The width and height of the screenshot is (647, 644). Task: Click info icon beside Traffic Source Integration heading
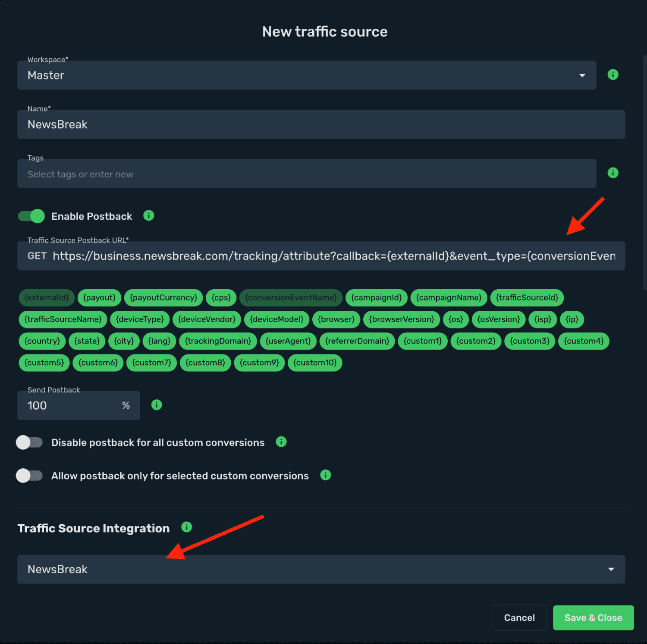186,527
